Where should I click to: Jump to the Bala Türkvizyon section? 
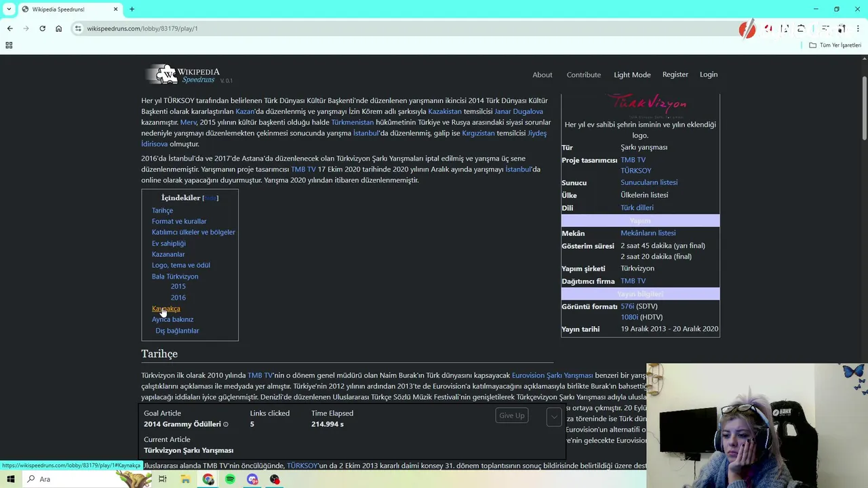(x=175, y=277)
